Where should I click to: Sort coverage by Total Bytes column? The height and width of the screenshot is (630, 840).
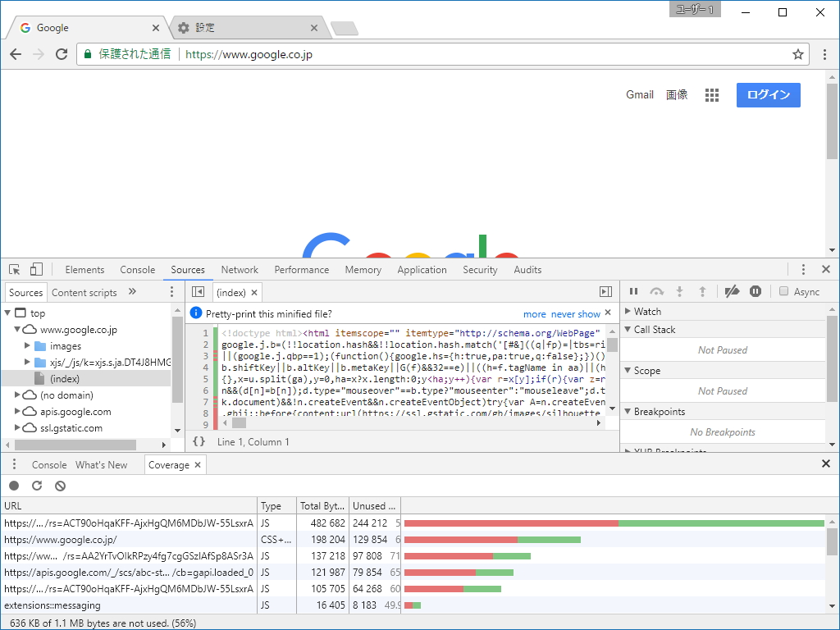pos(322,505)
